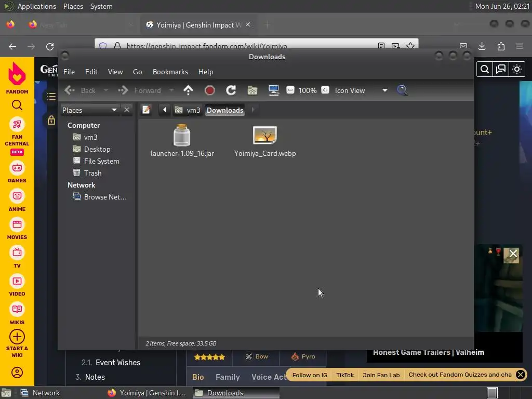Open Back history dropdown arrow

point(106,90)
